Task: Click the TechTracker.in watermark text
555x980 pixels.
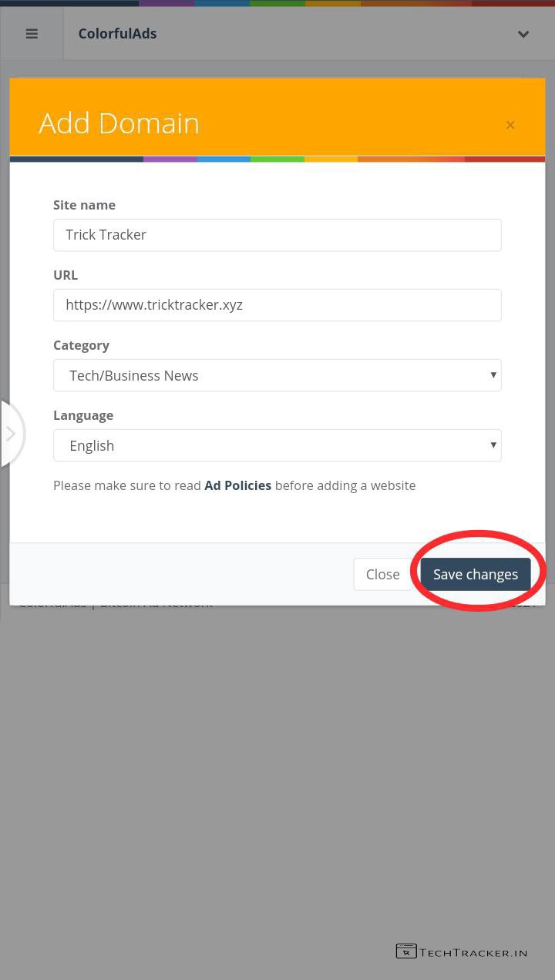Action: [x=473, y=952]
